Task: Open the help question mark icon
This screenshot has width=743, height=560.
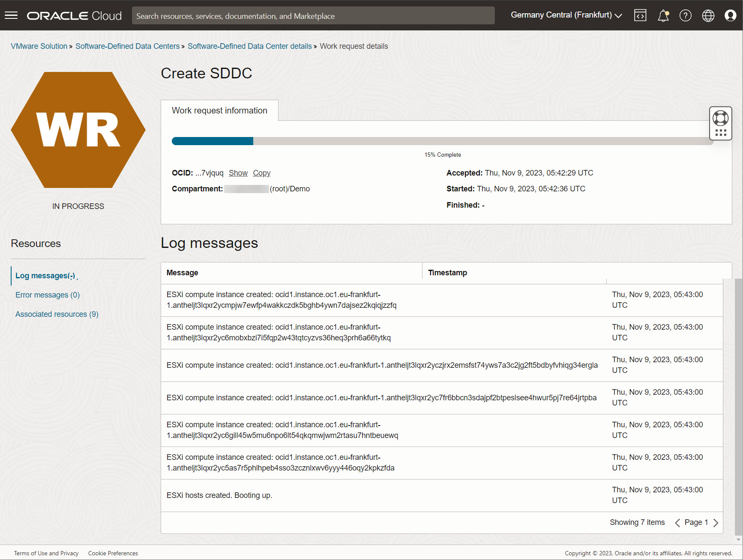Action: 685,15
